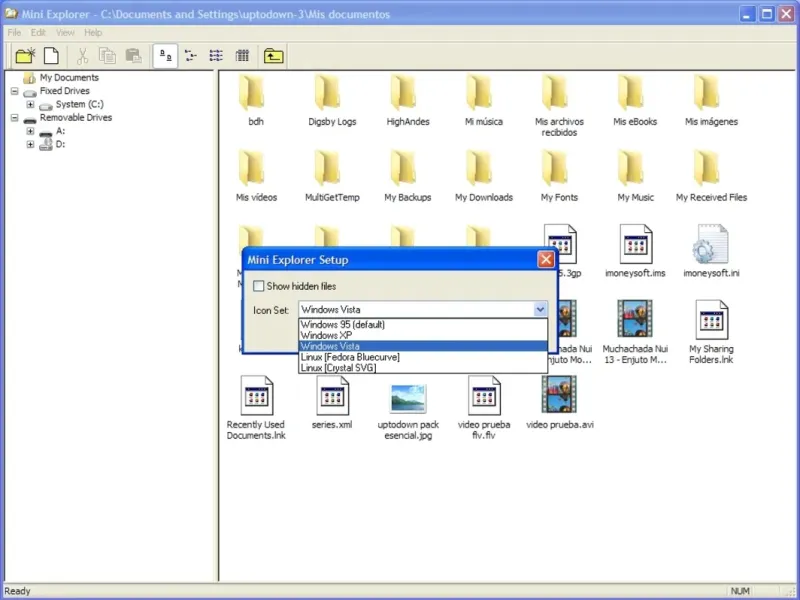Expand the D: removable drive node
800x600 pixels.
coord(31,144)
